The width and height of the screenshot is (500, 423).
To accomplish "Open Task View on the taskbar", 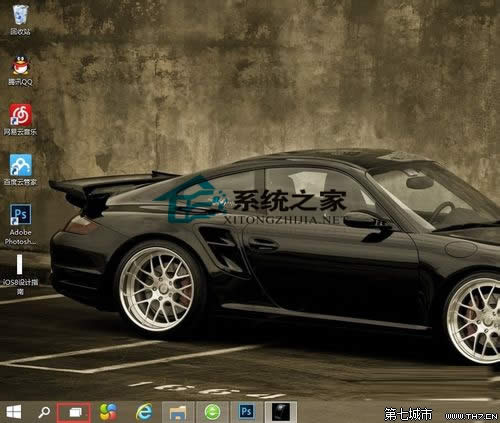I will click(x=74, y=413).
